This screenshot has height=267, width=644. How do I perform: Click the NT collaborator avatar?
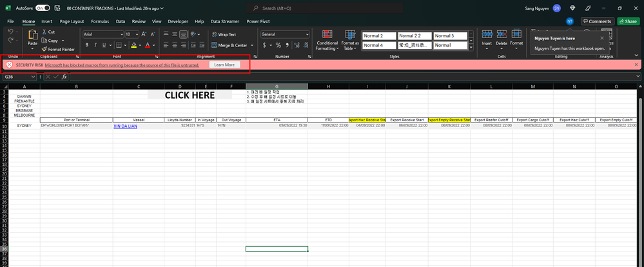click(x=569, y=21)
